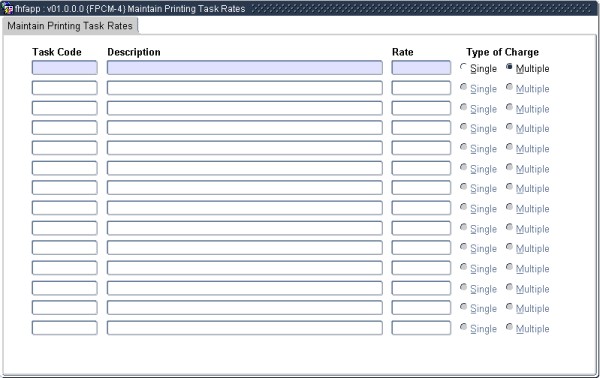This screenshot has width=600, height=378.
Task: Choose Multiple radio in second row
Action: pos(509,87)
